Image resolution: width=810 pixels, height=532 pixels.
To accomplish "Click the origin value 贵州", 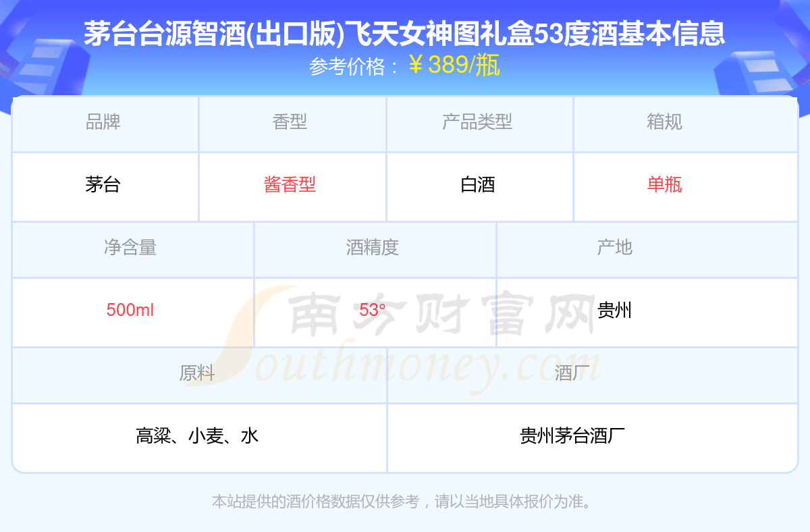I will (x=614, y=311).
